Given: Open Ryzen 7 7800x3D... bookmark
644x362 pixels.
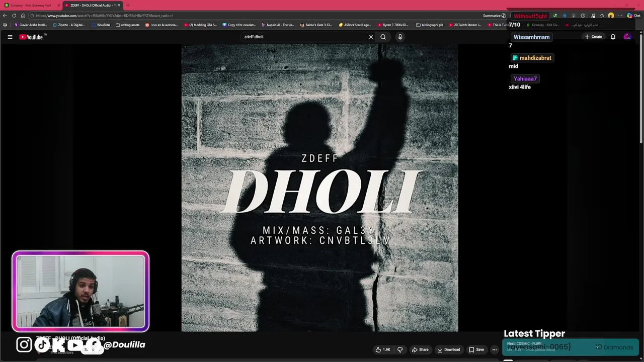Looking at the screenshot, I should pyautogui.click(x=394, y=25).
